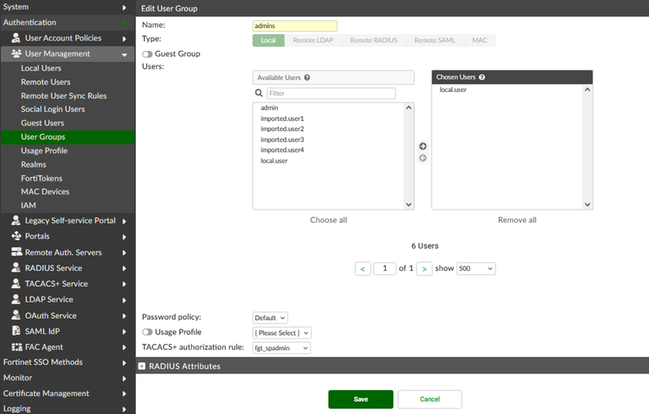The height and width of the screenshot is (414, 649).
Task: Open Remote Users in sidebar
Action: pyautogui.click(x=46, y=82)
